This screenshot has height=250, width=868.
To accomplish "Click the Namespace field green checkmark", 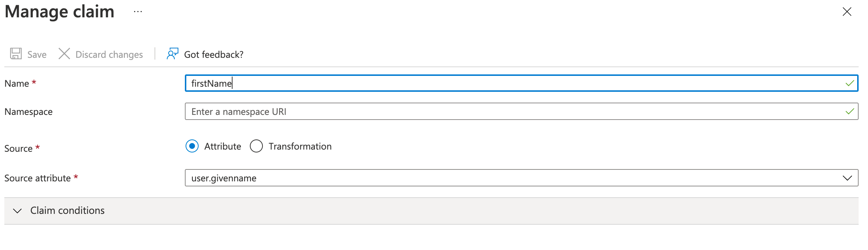I will click(x=850, y=112).
